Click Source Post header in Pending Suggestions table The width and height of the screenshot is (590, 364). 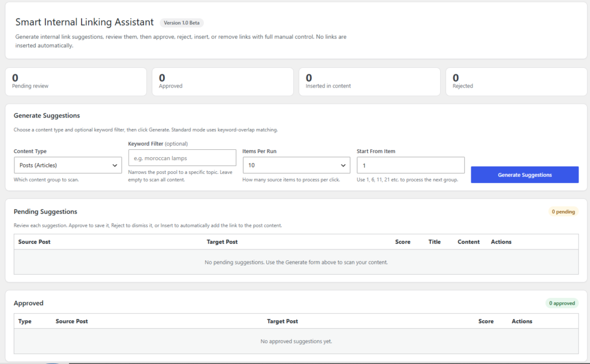tap(34, 242)
